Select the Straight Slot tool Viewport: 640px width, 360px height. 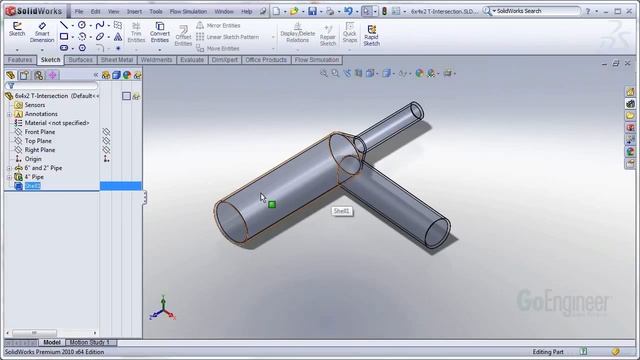[x=64, y=48]
